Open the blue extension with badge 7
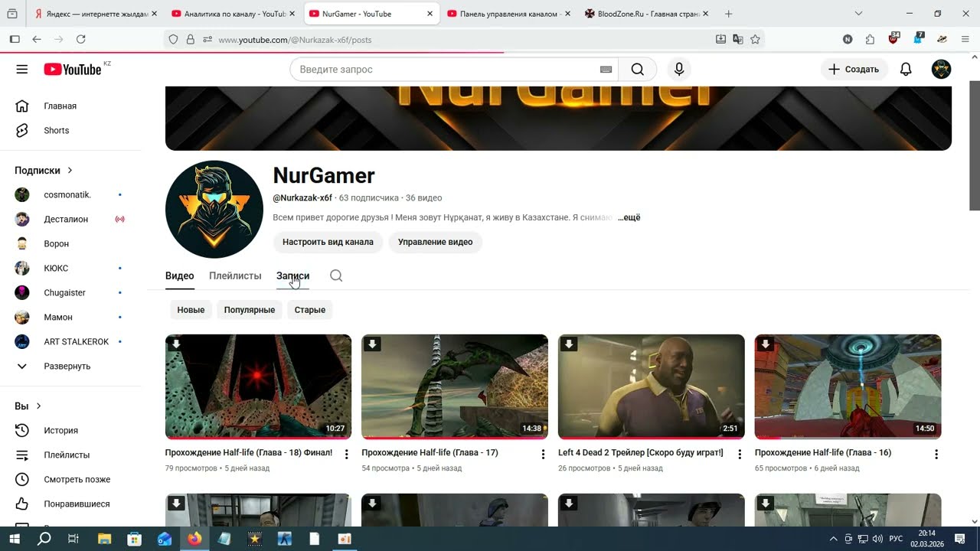Screen dimensions: 980x551 pos(918,38)
